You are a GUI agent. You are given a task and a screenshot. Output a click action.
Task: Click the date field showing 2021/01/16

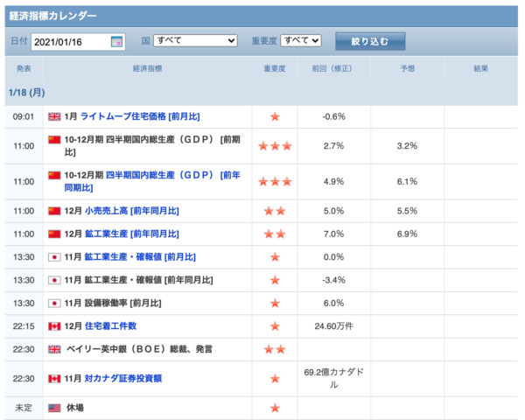(78, 42)
